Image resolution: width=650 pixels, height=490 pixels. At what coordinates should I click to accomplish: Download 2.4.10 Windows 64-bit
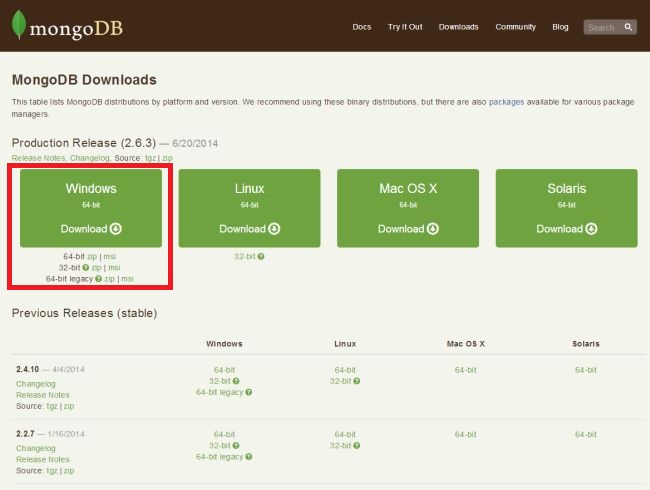point(224,370)
